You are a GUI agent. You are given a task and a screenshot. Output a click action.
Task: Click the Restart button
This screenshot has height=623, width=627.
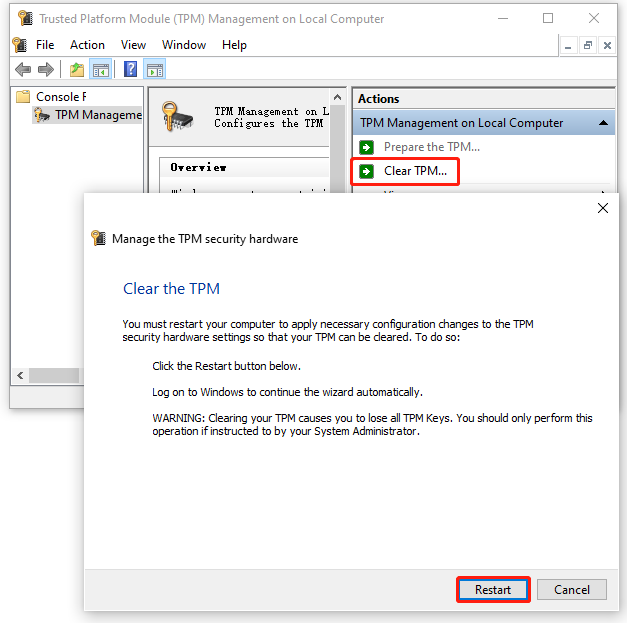tap(493, 589)
